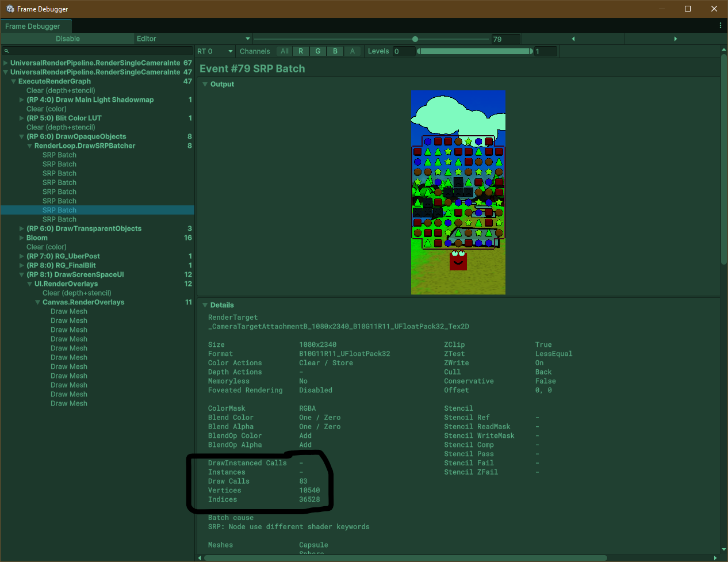Open the RT 0 render target dropdown
The height and width of the screenshot is (562, 728).
(215, 51)
